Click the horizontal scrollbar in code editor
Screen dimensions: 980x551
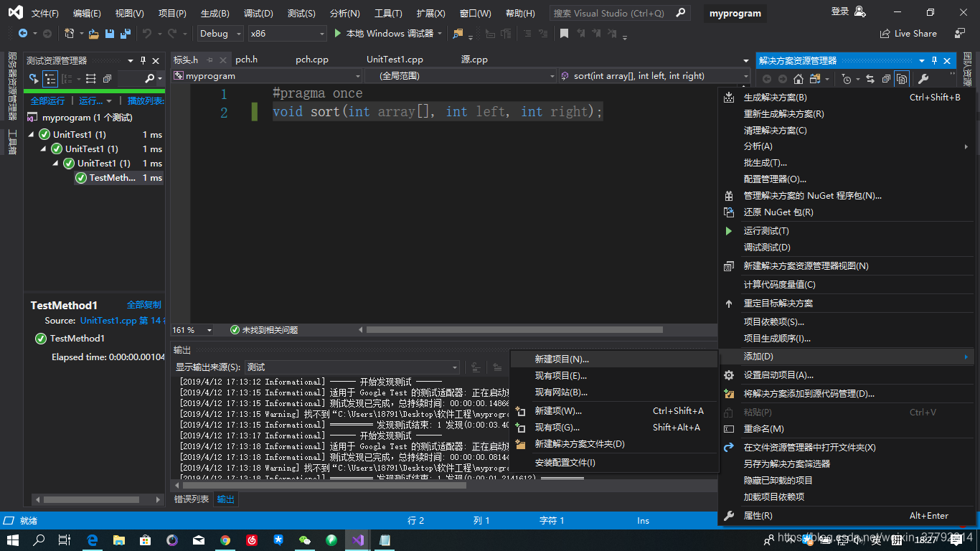coord(514,330)
